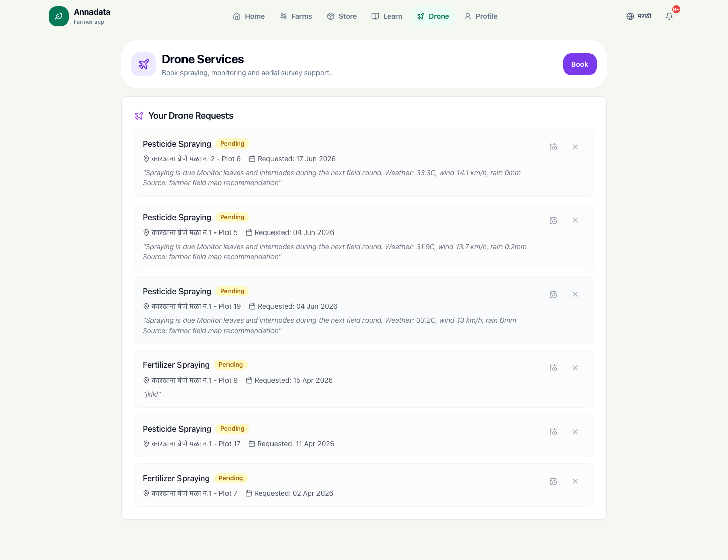Screen dimensions: 728x560
Task: Click the plane icon beside Your Drone Requests
Action: coord(139,116)
